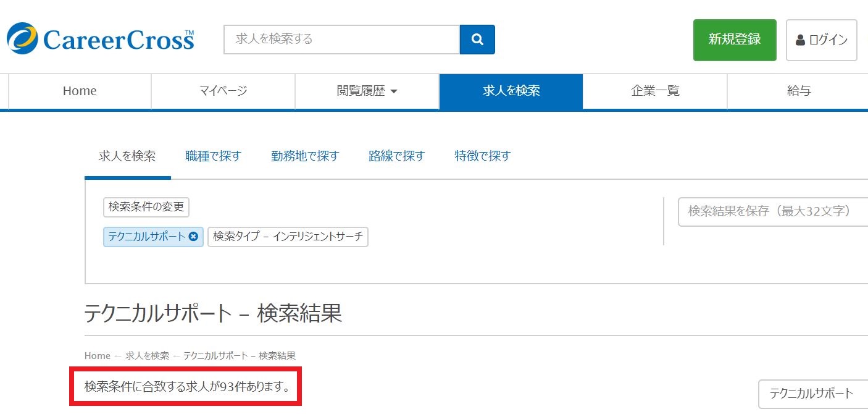
Task: Open マイページ in the navigation bar
Action: click(223, 91)
